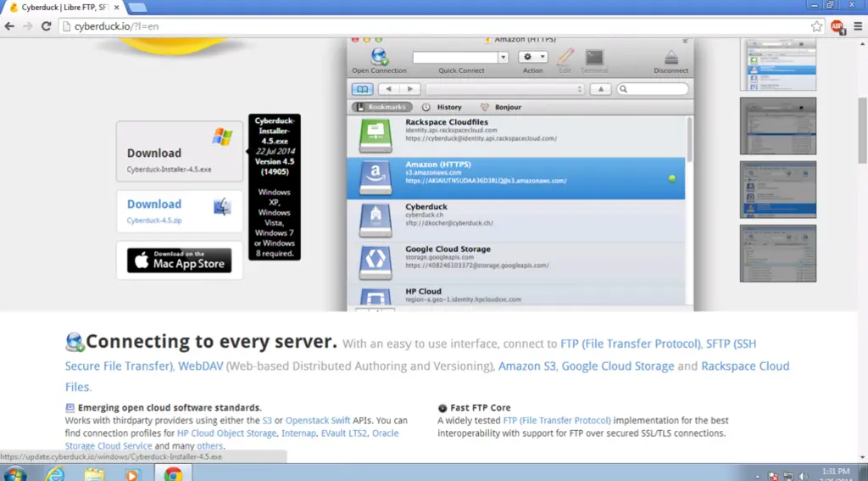
Task: Click the browser Back arrow
Action: coord(9,26)
